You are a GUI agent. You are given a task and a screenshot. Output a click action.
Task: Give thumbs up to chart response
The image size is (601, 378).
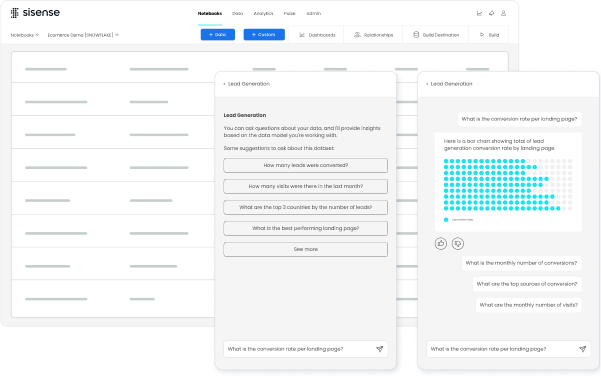click(x=441, y=243)
